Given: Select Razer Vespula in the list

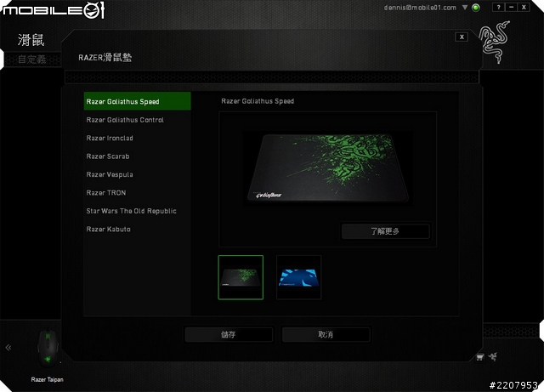Looking at the screenshot, I should 137,174.
